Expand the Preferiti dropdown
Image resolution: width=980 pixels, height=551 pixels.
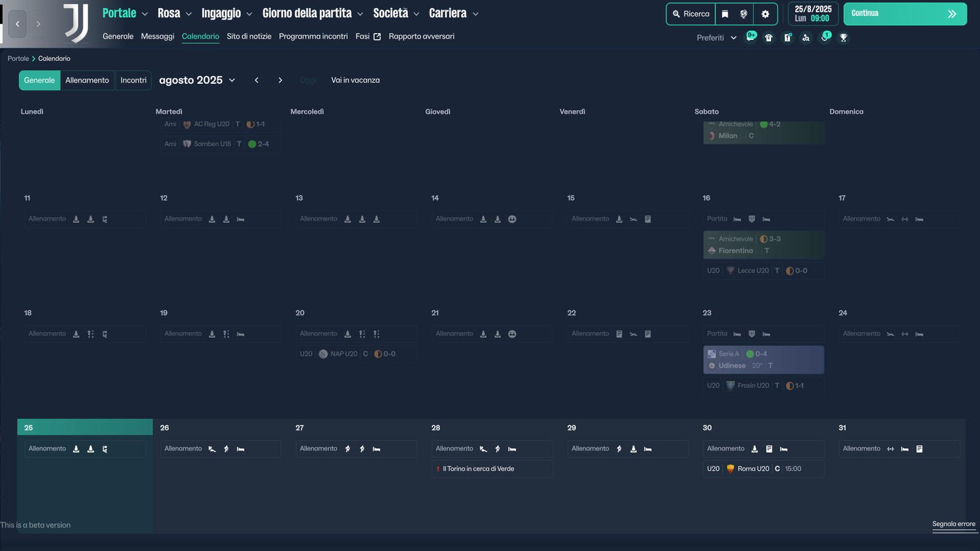[x=716, y=38]
